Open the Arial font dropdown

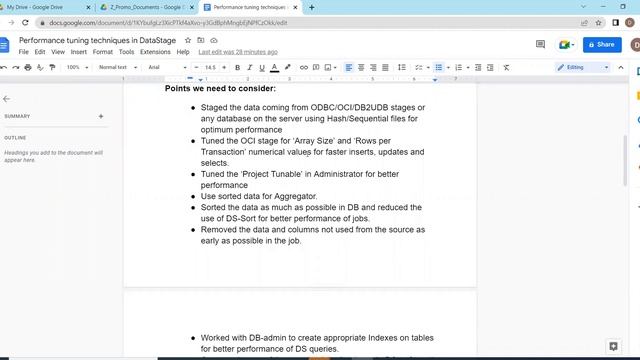(x=167, y=67)
